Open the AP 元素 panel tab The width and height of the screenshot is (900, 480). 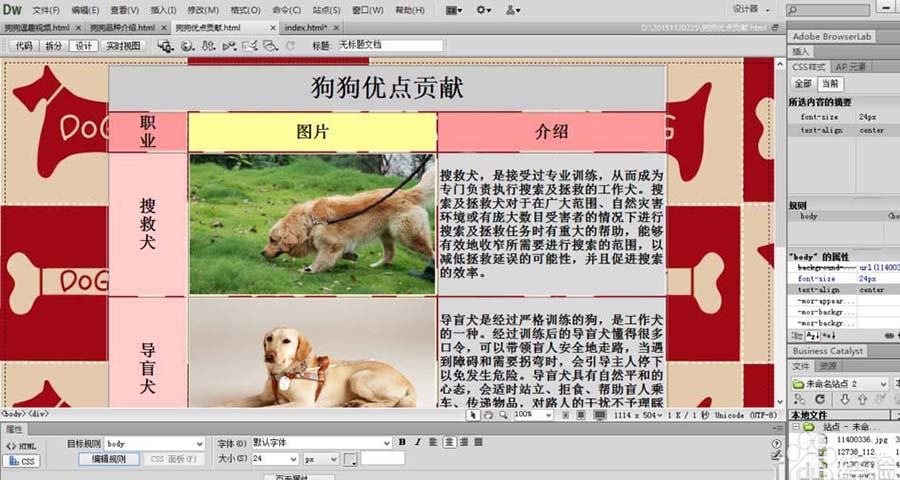851,67
